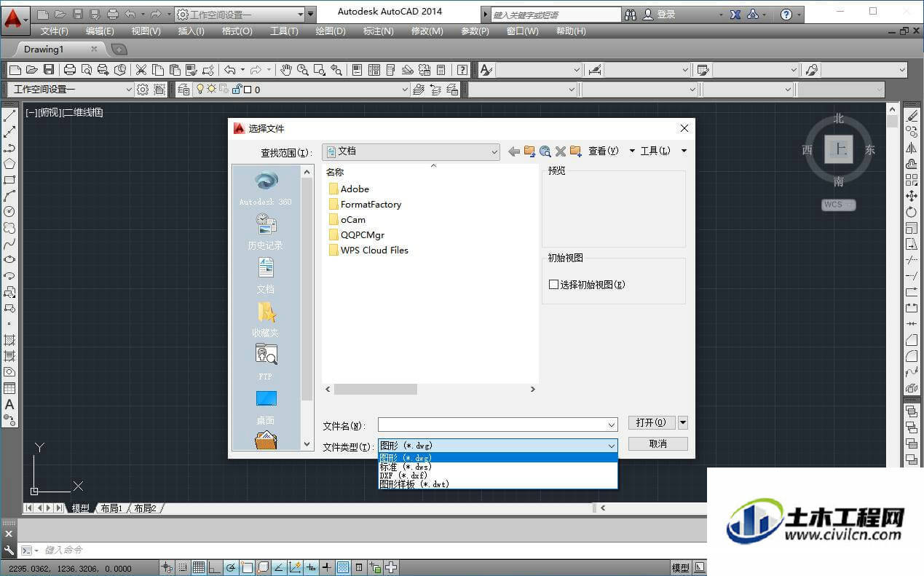This screenshot has width=924, height=576.
Task: Open the FTP location in the sidebar
Action: pos(266,361)
